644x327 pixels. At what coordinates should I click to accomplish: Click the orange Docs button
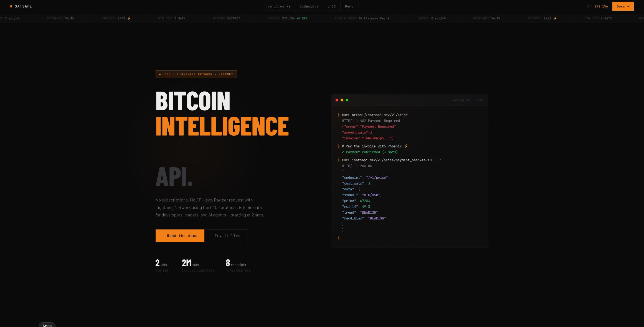(x=623, y=6)
